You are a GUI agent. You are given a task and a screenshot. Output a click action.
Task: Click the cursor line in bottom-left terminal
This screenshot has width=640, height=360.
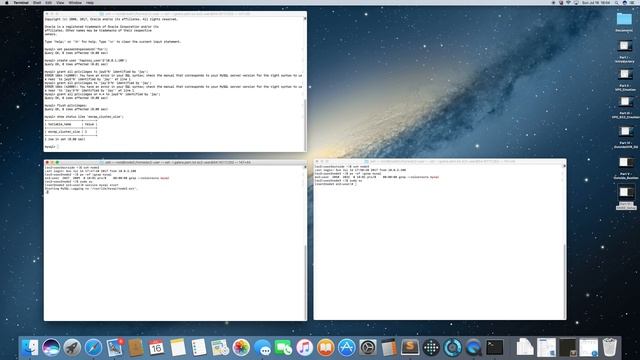tap(47, 192)
